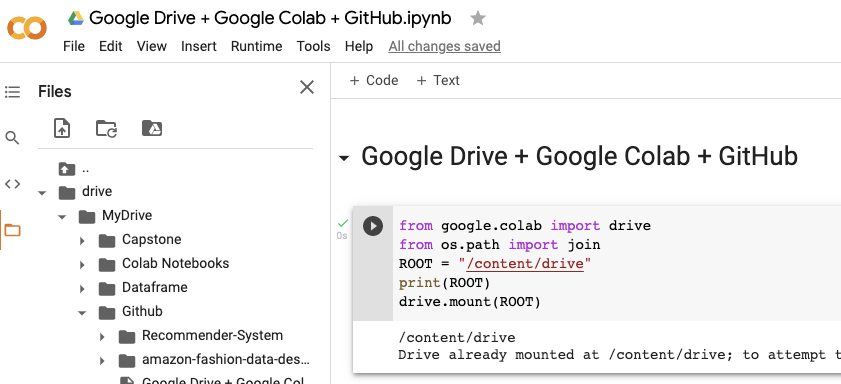Click the 'Drive already mounted' output text

pos(619,355)
